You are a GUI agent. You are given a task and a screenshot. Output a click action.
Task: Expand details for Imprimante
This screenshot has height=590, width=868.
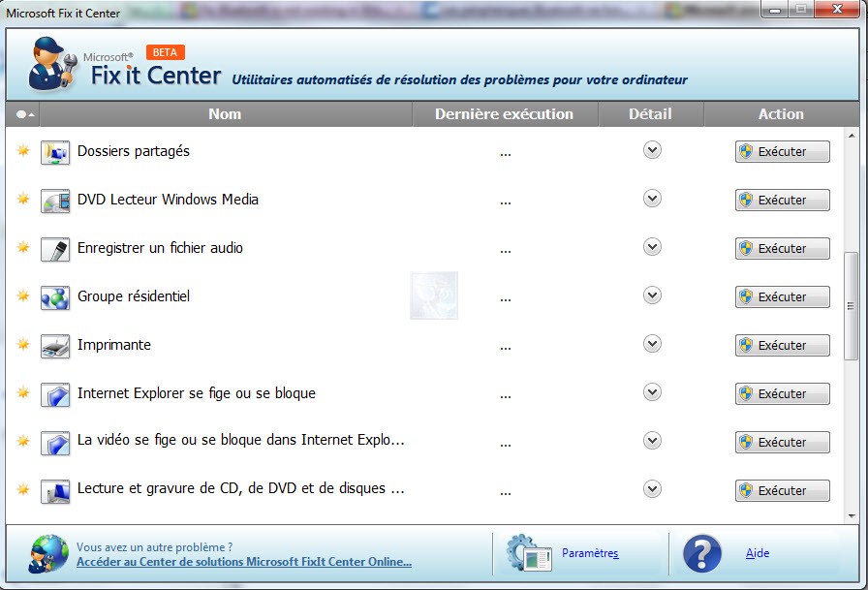click(x=652, y=344)
